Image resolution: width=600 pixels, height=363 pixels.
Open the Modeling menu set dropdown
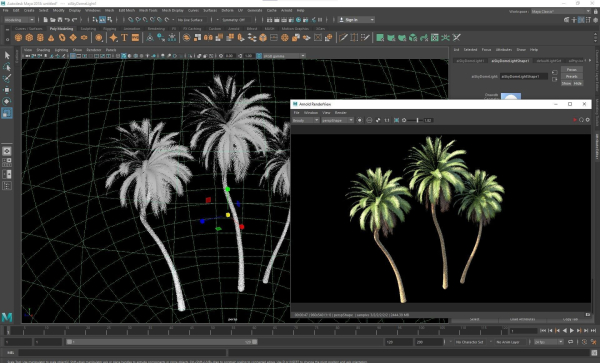(x=19, y=20)
